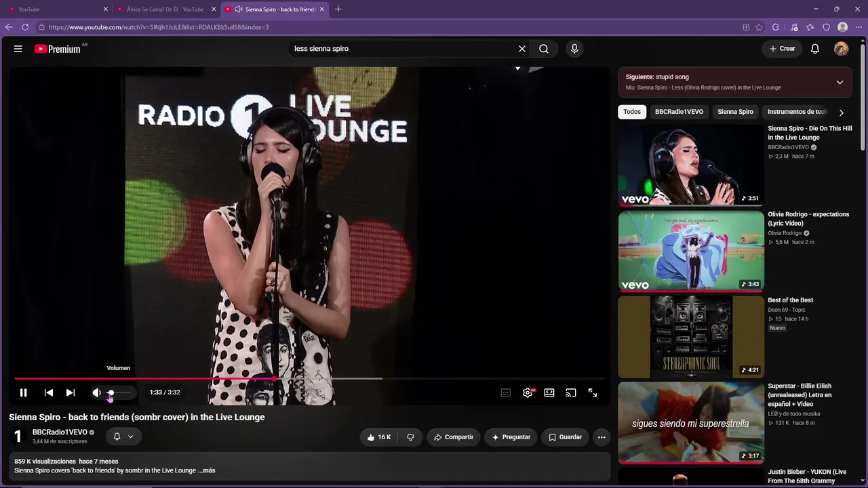This screenshot has width=868, height=488.
Task: Toggle subtitles in the player
Action: 506,392
